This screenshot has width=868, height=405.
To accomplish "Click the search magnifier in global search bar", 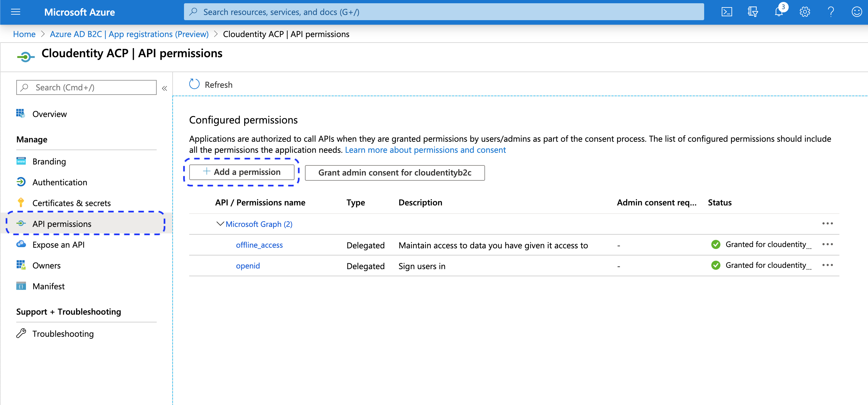I will [x=193, y=12].
